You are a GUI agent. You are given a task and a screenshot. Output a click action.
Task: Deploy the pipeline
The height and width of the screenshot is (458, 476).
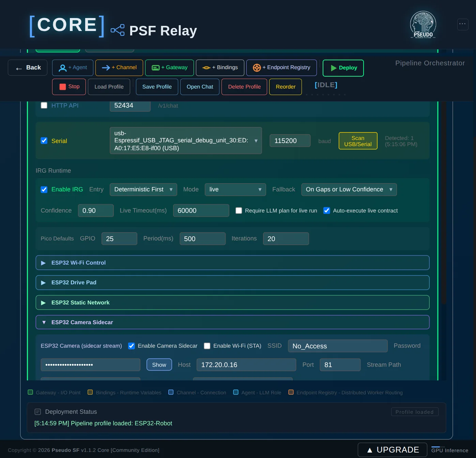343,68
